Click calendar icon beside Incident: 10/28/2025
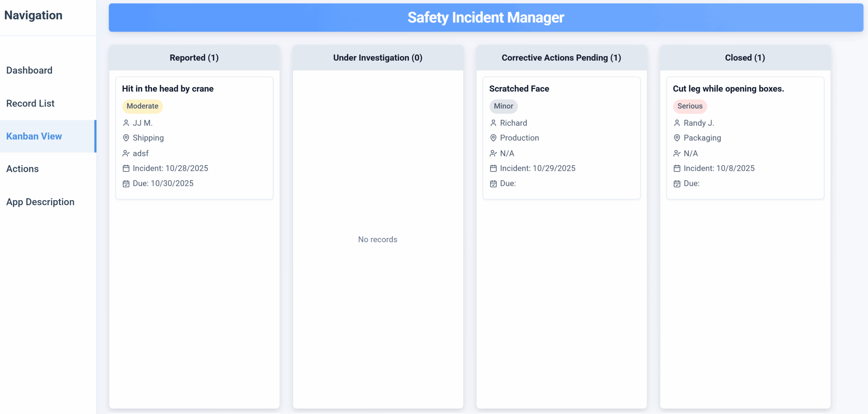The width and height of the screenshot is (868, 414). [x=126, y=168]
